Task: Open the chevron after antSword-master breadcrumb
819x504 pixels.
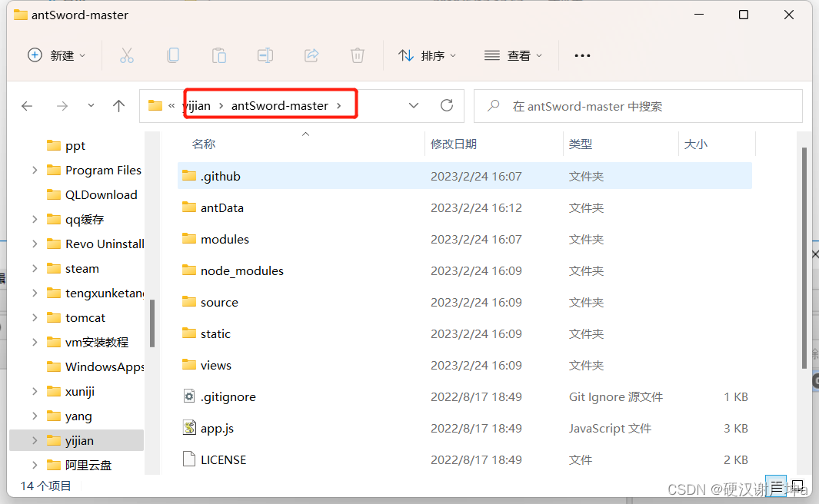Action: coord(339,106)
